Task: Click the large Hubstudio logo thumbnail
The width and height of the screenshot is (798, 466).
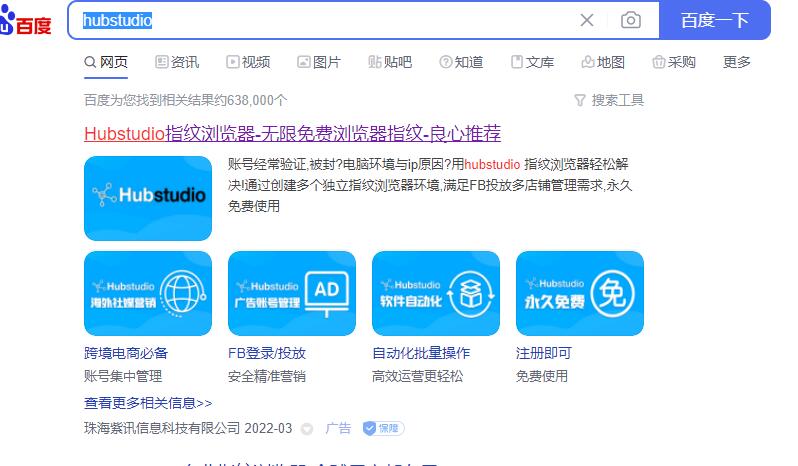Action: pos(148,198)
